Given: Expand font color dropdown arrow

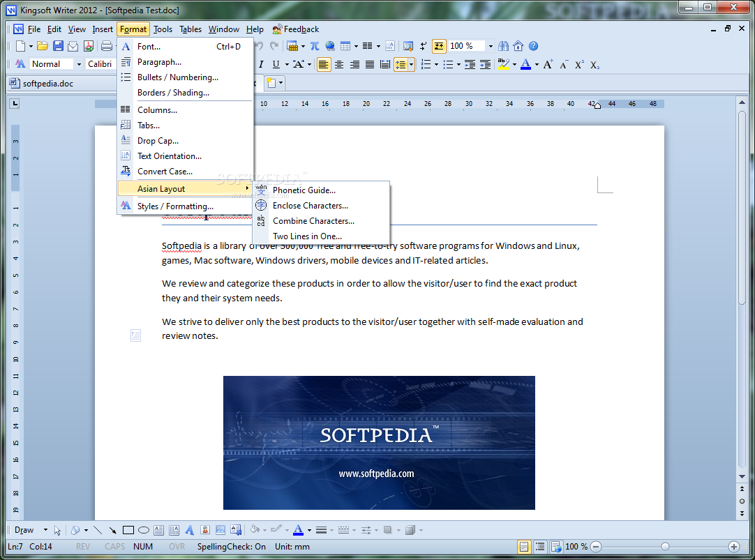Looking at the screenshot, I should coord(537,64).
